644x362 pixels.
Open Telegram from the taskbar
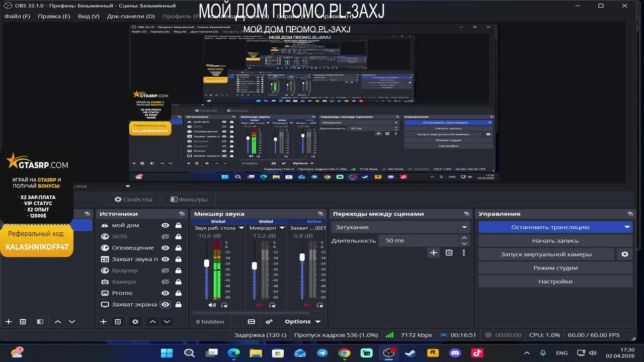click(x=322, y=353)
